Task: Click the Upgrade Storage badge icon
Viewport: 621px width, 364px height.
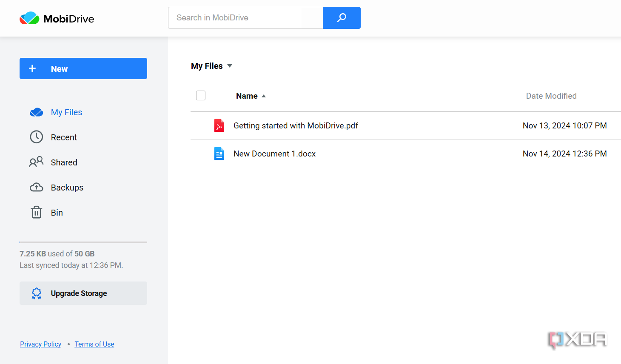Action: (x=37, y=293)
